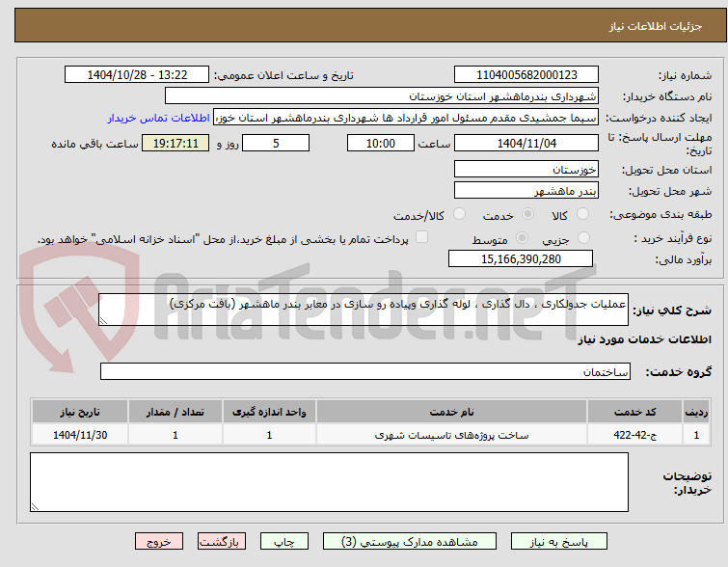The image size is (728, 567).
Task: Click the خروج exit button
Action: (x=159, y=542)
